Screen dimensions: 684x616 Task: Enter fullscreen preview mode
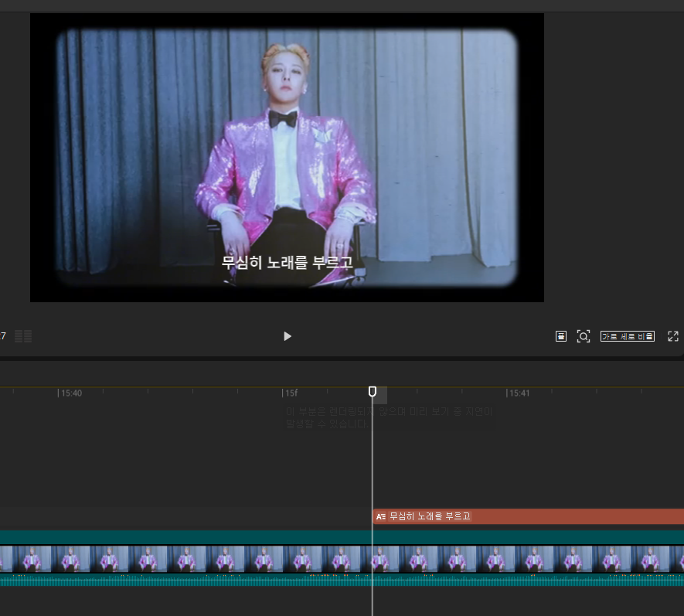[x=673, y=336]
